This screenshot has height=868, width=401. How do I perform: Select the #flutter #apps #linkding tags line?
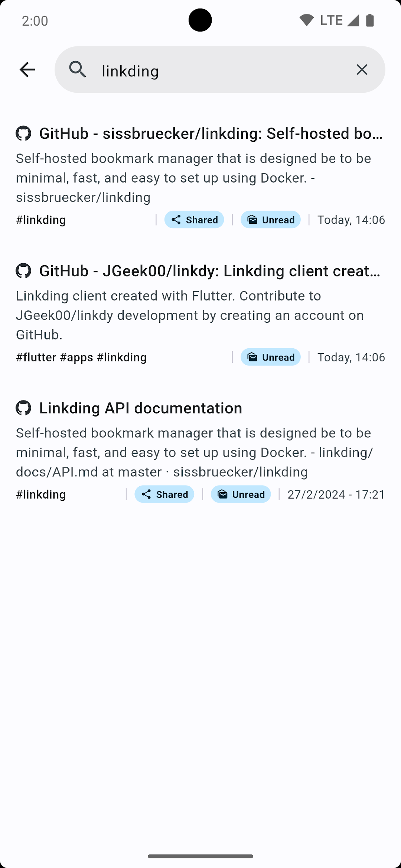(x=81, y=357)
